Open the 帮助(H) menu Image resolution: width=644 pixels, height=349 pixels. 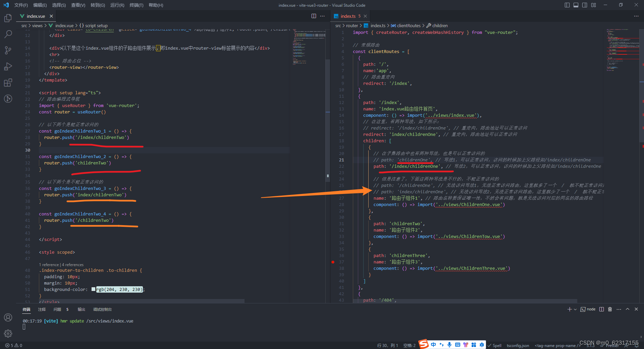tap(156, 5)
